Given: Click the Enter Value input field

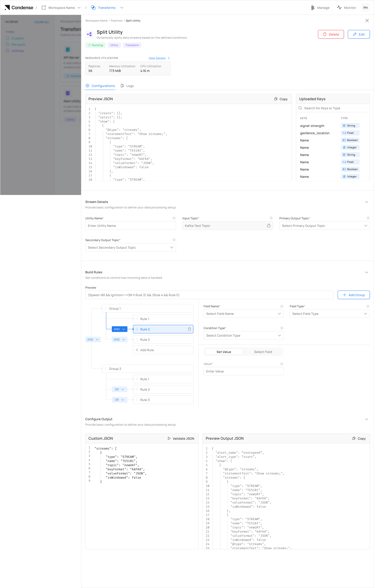Looking at the screenshot, I should (243, 371).
